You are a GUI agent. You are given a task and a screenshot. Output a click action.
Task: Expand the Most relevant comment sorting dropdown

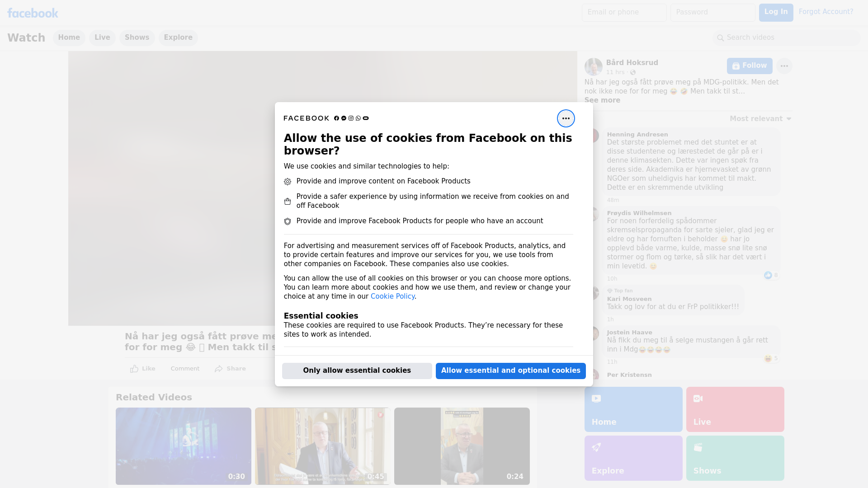(760, 119)
